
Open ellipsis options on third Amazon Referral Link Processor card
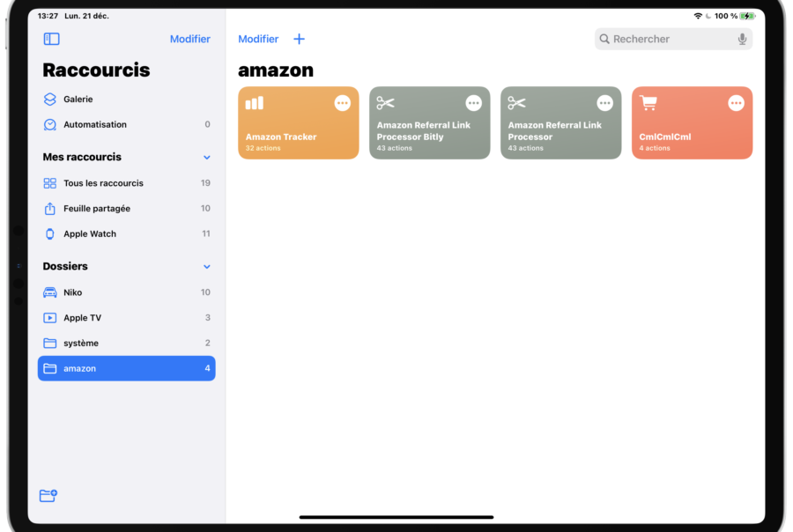click(x=604, y=103)
